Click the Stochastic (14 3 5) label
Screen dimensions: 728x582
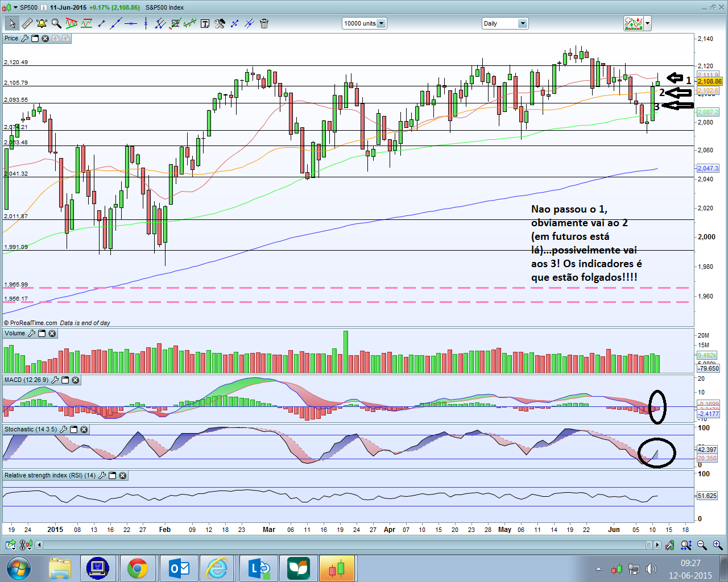point(31,430)
